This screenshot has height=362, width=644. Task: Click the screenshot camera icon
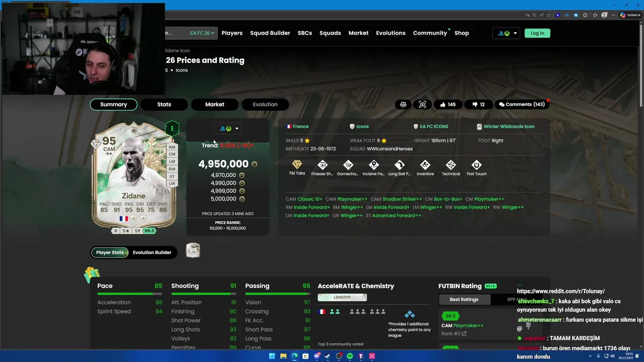coord(423,105)
